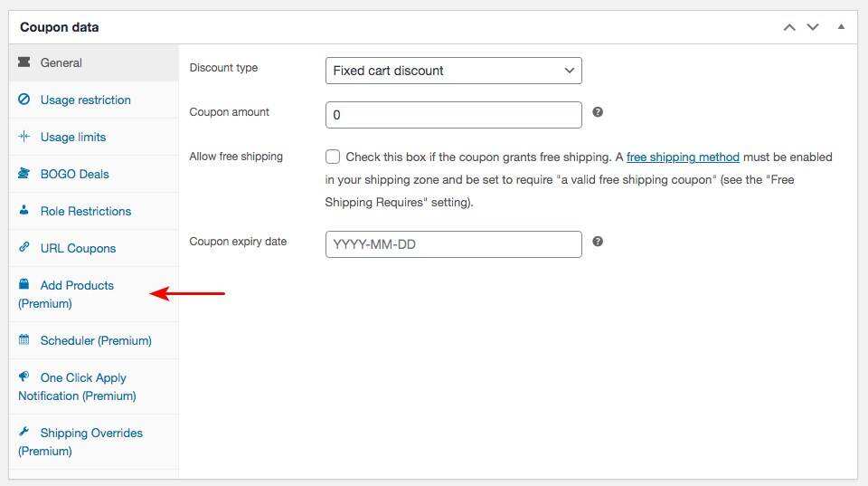Click the URL Coupons link icon

point(24,248)
